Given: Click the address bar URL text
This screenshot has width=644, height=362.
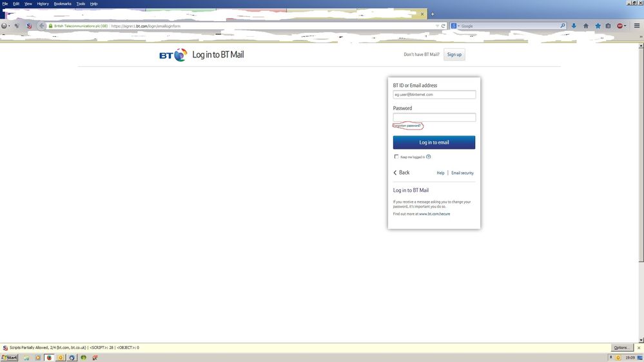Looking at the screenshot, I should coord(146,26).
